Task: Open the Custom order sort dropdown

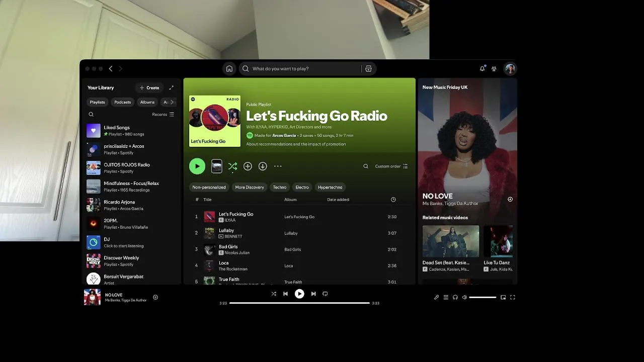Action: coord(391,166)
